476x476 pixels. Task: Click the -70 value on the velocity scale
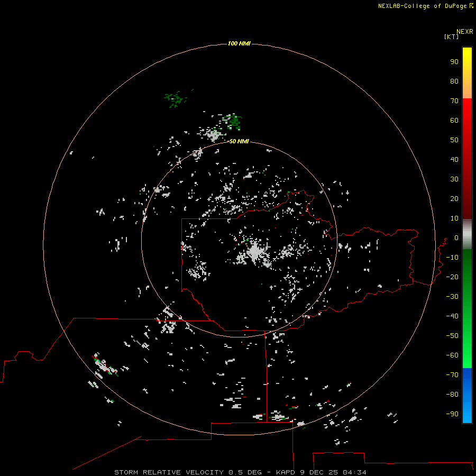click(x=452, y=374)
